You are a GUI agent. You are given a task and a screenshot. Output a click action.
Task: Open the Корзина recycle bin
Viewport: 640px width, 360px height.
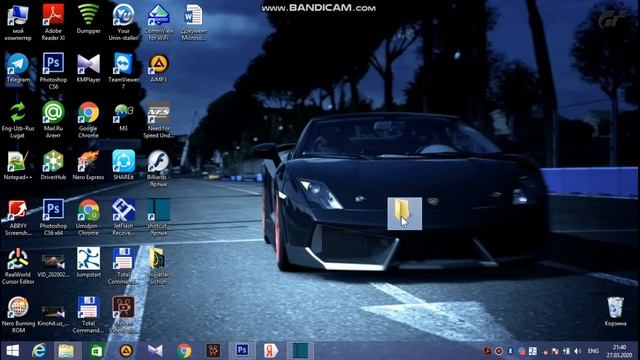pos(615,311)
